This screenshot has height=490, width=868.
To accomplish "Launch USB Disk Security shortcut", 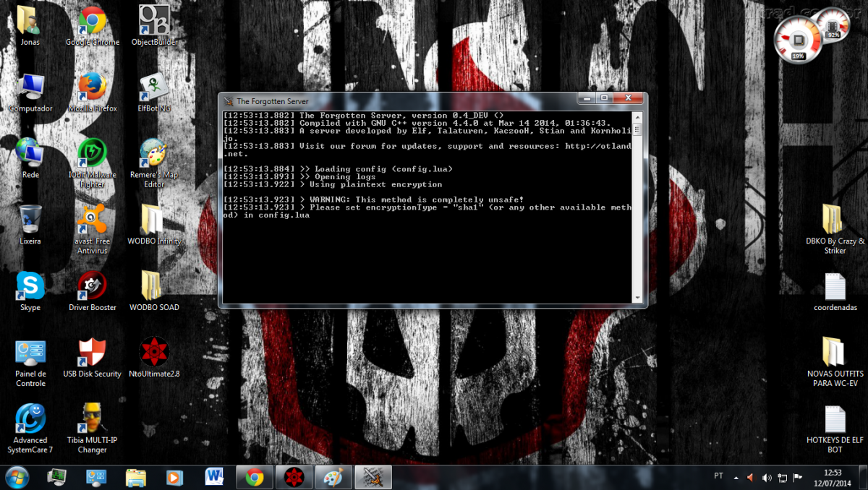I will [x=93, y=358].
